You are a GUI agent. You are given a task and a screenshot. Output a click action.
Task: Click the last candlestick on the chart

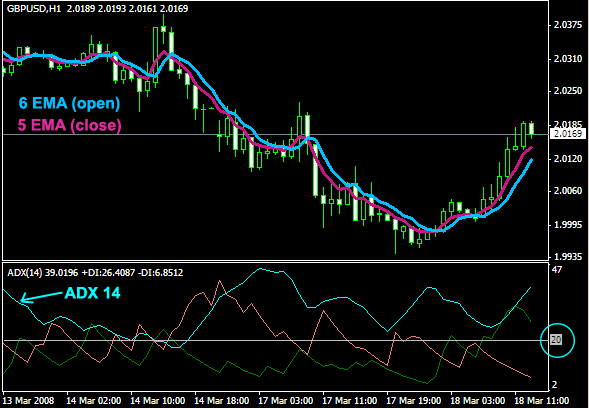point(532,129)
